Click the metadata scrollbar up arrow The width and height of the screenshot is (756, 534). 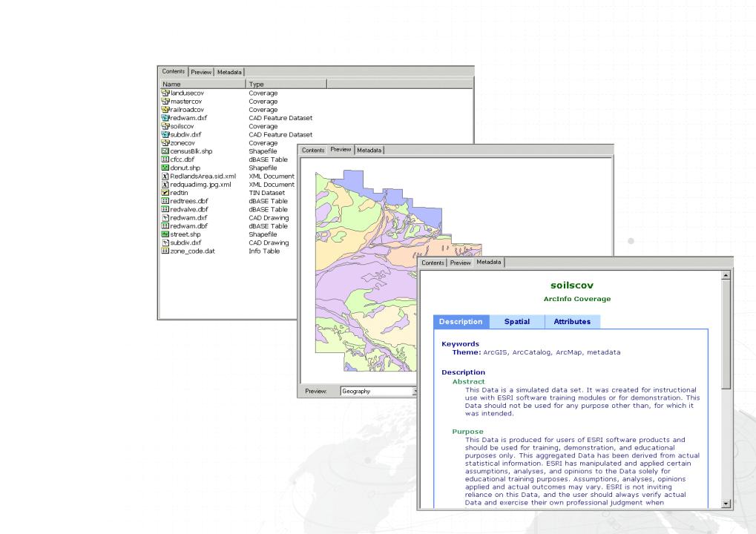point(726,275)
